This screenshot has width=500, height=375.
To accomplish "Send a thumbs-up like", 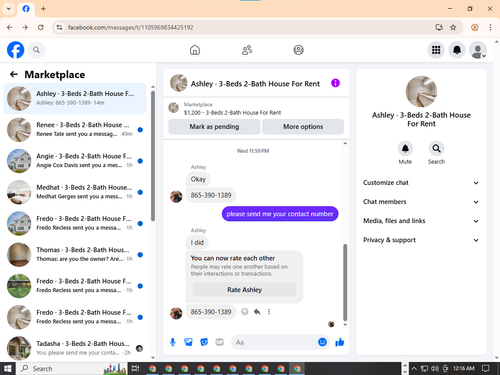I will pos(340,342).
